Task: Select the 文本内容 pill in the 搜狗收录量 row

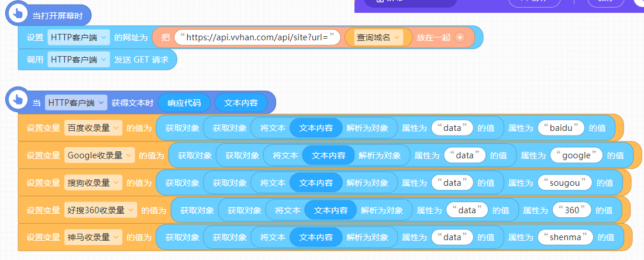Action: click(x=316, y=182)
